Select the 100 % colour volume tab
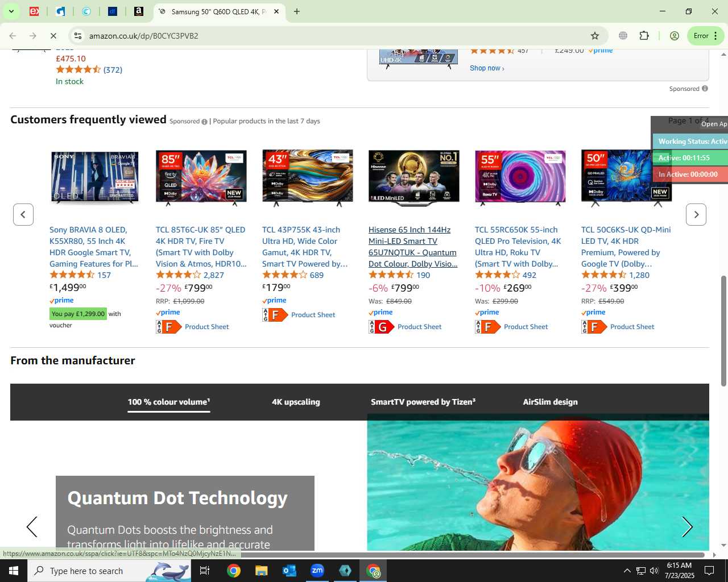728x582 pixels. [x=169, y=402]
